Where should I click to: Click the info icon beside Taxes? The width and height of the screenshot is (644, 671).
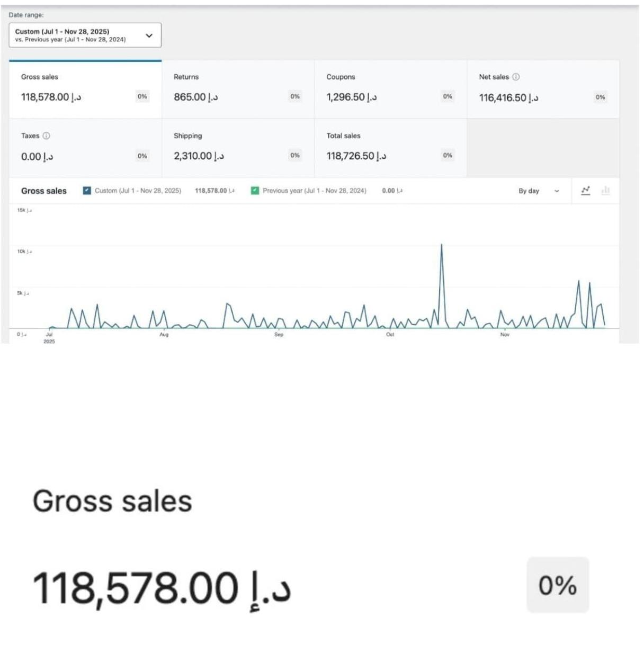[47, 136]
